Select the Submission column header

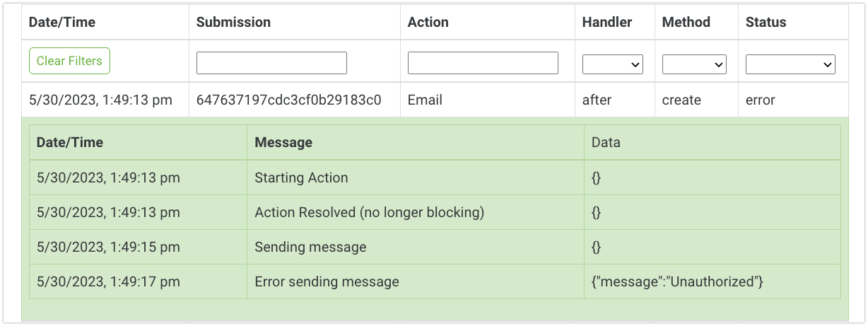[233, 22]
